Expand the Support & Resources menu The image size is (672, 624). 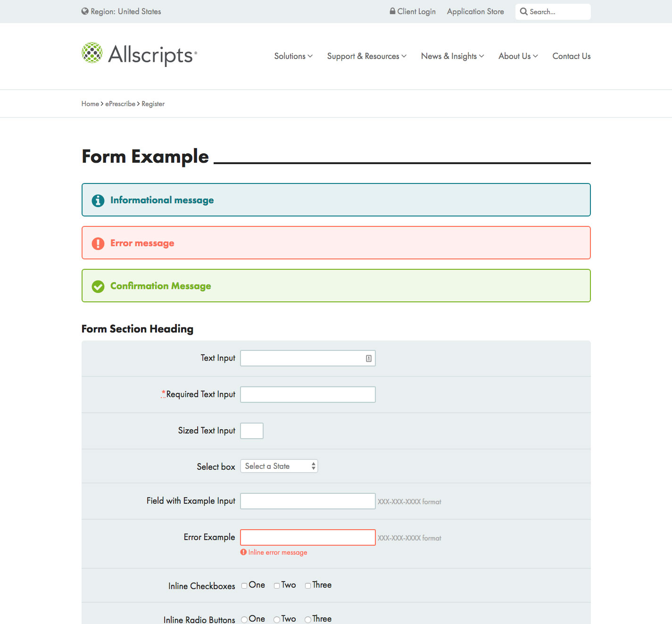tap(366, 56)
